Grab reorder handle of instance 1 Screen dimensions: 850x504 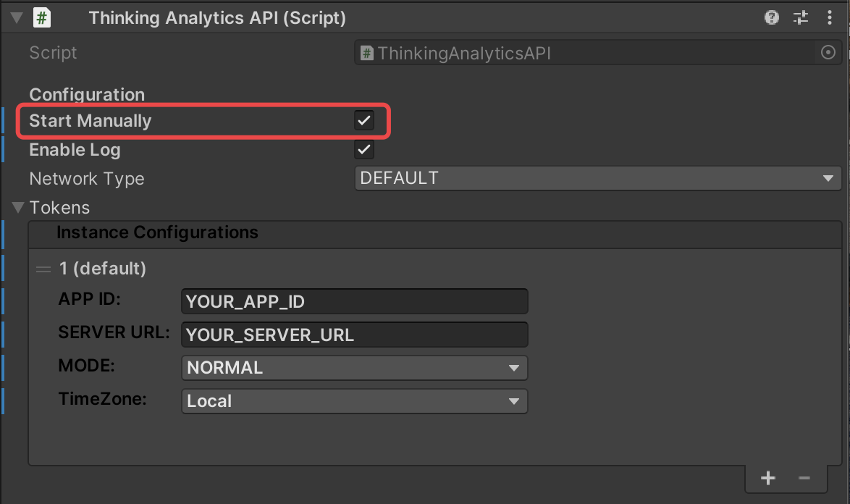pos(43,269)
